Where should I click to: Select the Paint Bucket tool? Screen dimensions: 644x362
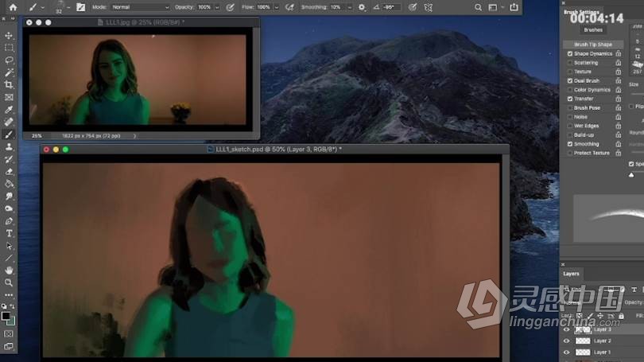(x=9, y=184)
